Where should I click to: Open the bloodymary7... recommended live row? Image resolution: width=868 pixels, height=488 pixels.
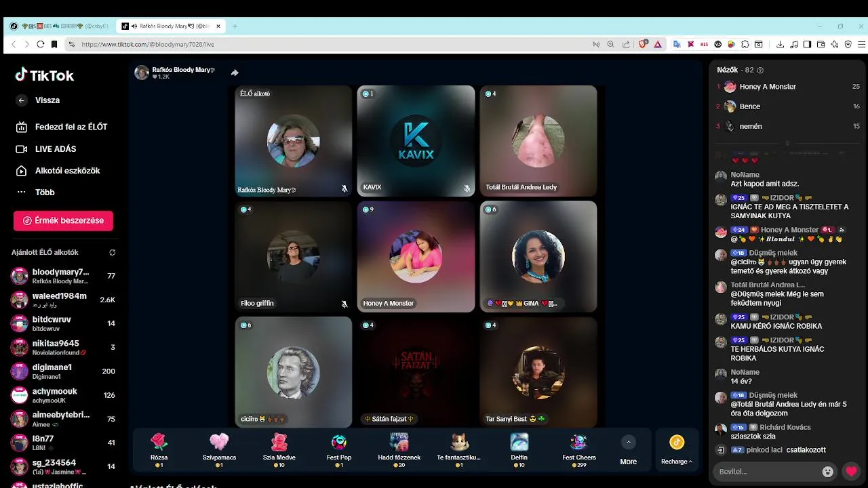(x=63, y=276)
